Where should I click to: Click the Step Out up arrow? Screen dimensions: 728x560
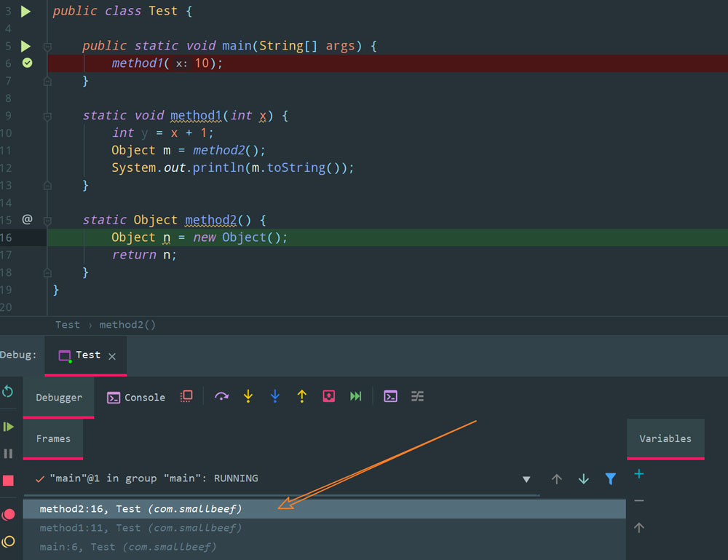[301, 396]
